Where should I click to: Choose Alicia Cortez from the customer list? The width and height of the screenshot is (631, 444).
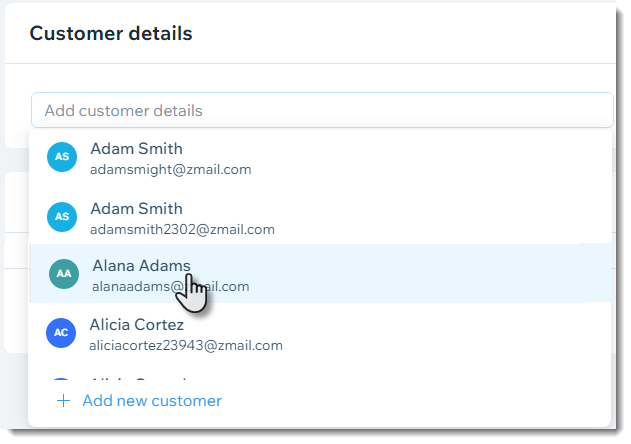click(320, 334)
